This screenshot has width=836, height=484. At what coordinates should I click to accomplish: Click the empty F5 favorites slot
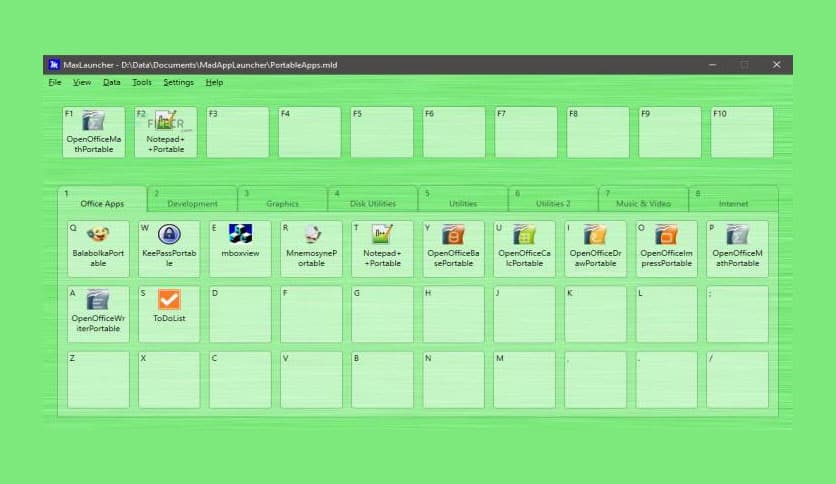tap(381, 132)
